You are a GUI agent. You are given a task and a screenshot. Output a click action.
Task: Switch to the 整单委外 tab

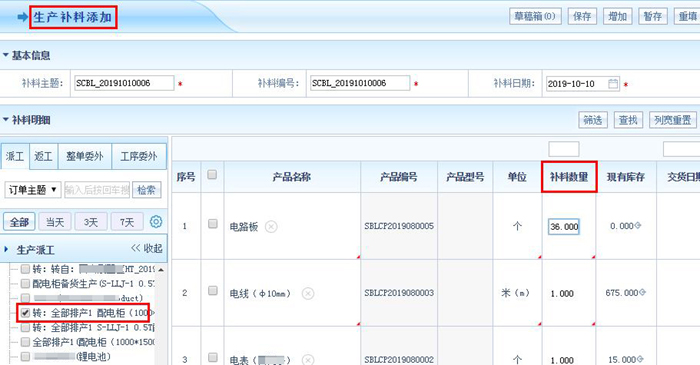[84, 156]
